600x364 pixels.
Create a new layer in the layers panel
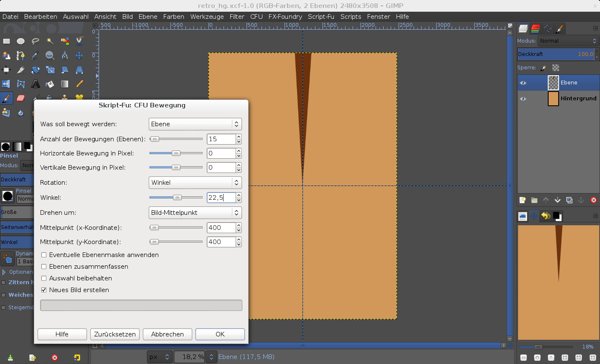522,200
